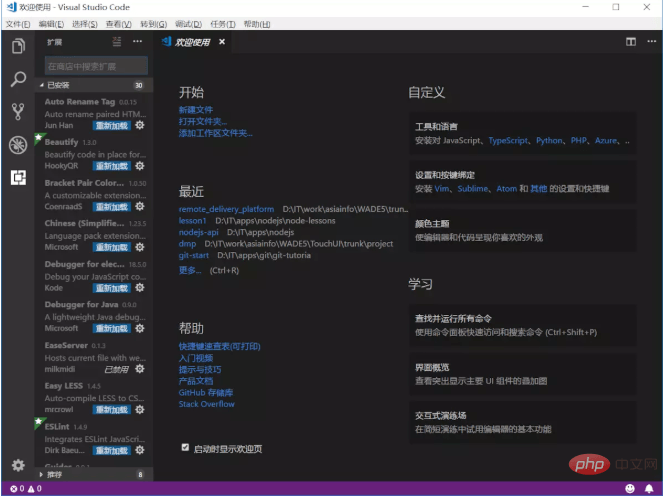Viewport: 668px width, 497px height.
Task: Click 添加工作区文件夹 link
Action: point(216,133)
